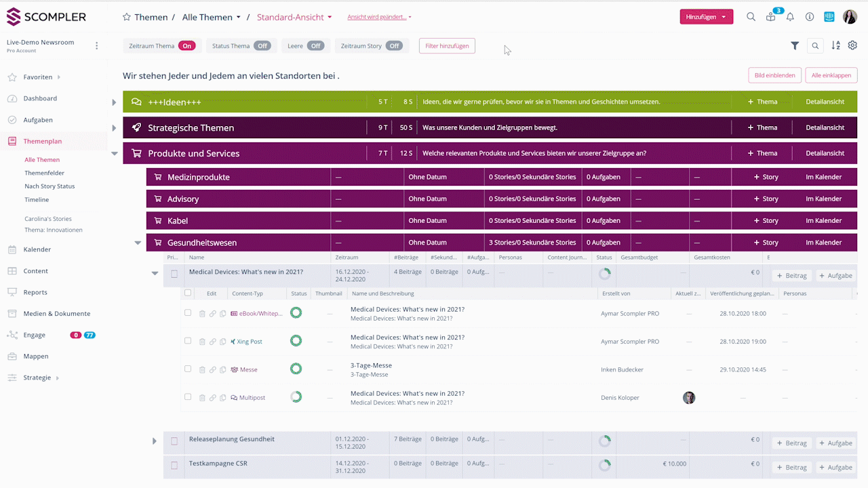Click the search magnifier in top header

(x=751, y=17)
